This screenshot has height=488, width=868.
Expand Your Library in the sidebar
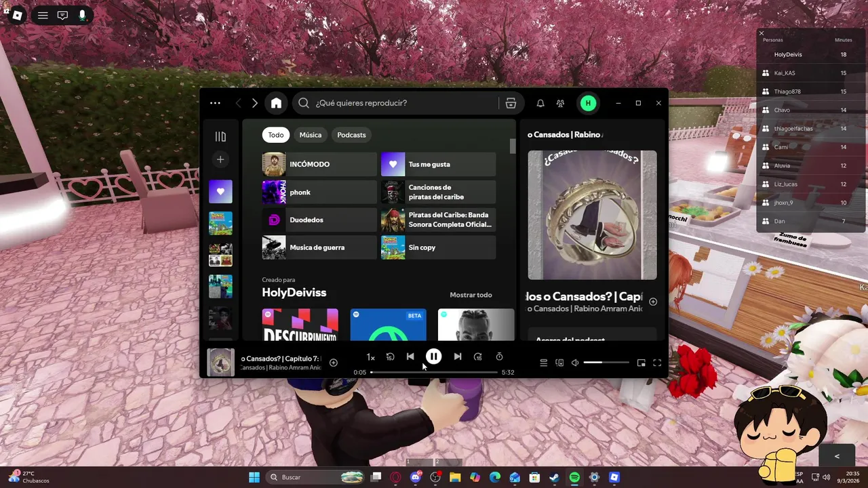(x=220, y=136)
